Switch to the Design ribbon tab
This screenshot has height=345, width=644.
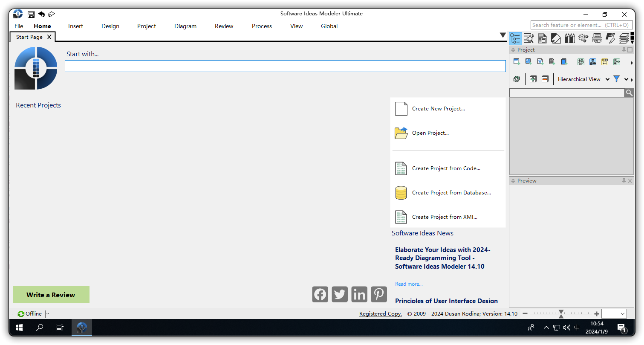(110, 26)
